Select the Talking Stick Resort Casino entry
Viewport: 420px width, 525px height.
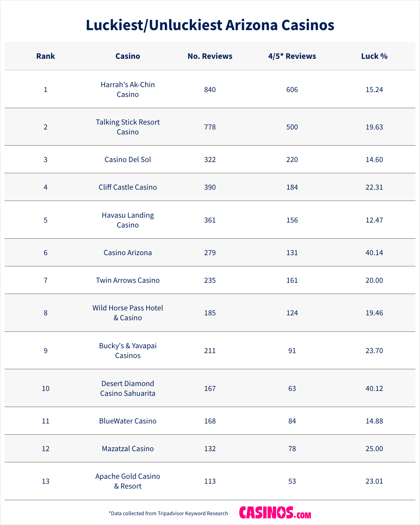tap(128, 127)
